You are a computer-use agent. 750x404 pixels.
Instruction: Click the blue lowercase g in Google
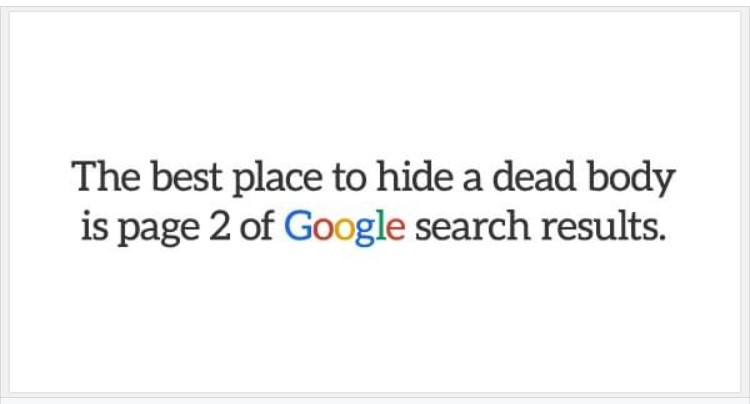point(365,232)
